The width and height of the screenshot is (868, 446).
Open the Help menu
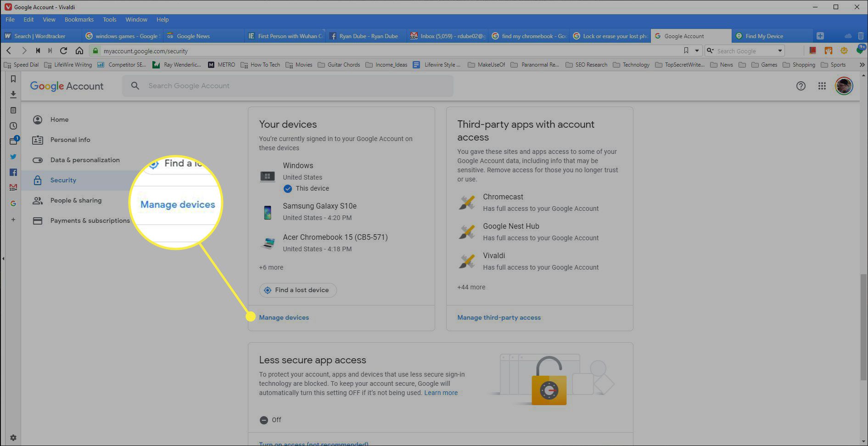coord(162,19)
